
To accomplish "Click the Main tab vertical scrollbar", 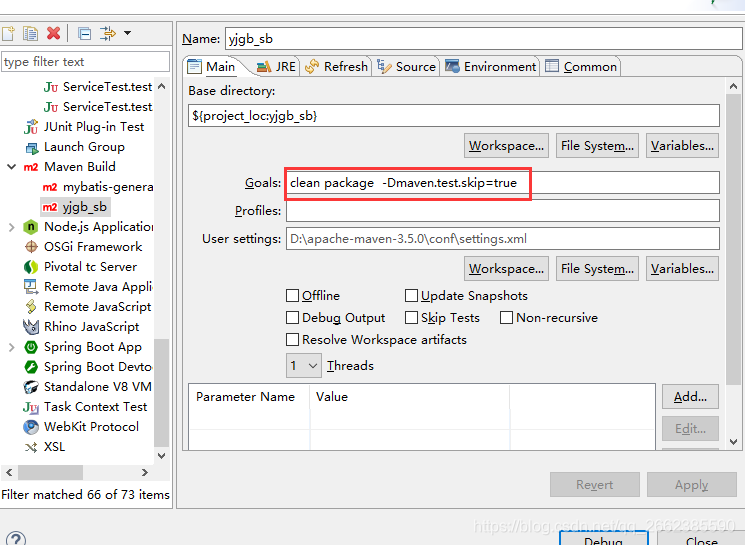I will 733,238.
